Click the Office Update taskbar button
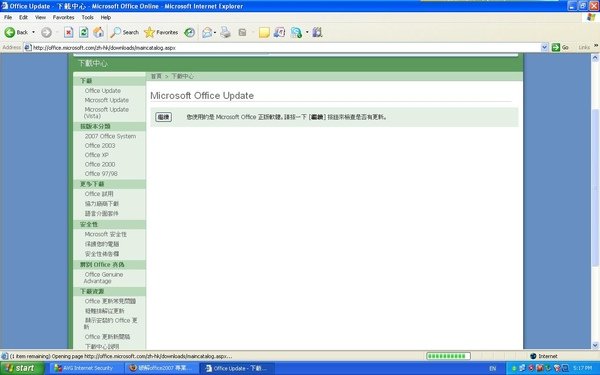This screenshot has width=600, height=375. coord(238,368)
